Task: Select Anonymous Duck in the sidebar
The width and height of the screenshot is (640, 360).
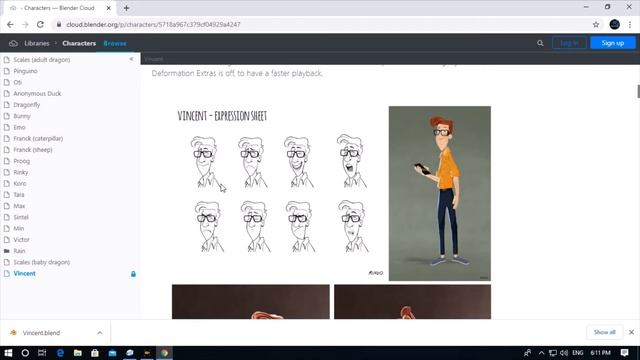Action: (37, 93)
